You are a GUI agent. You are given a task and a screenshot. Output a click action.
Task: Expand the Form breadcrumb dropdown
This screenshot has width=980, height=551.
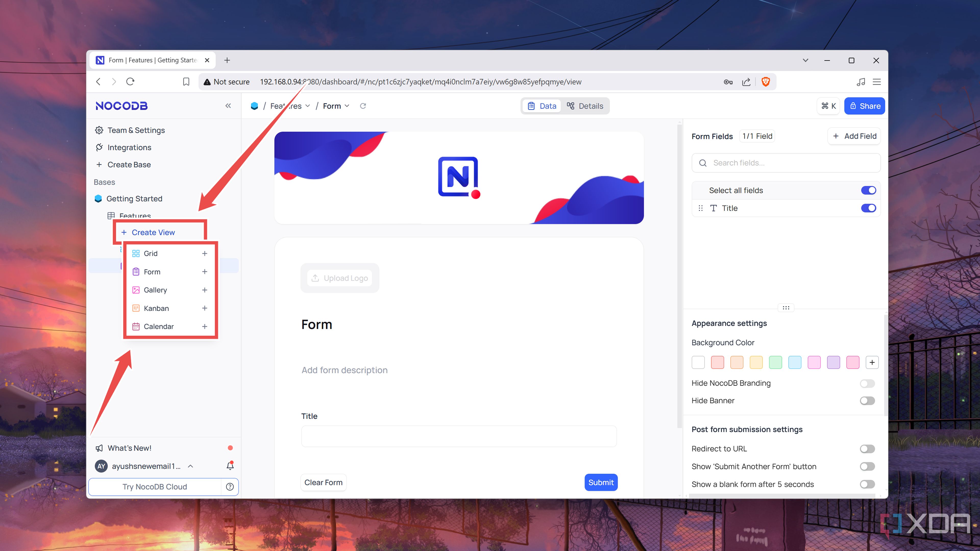pyautogui.click(x=347, y=106)
